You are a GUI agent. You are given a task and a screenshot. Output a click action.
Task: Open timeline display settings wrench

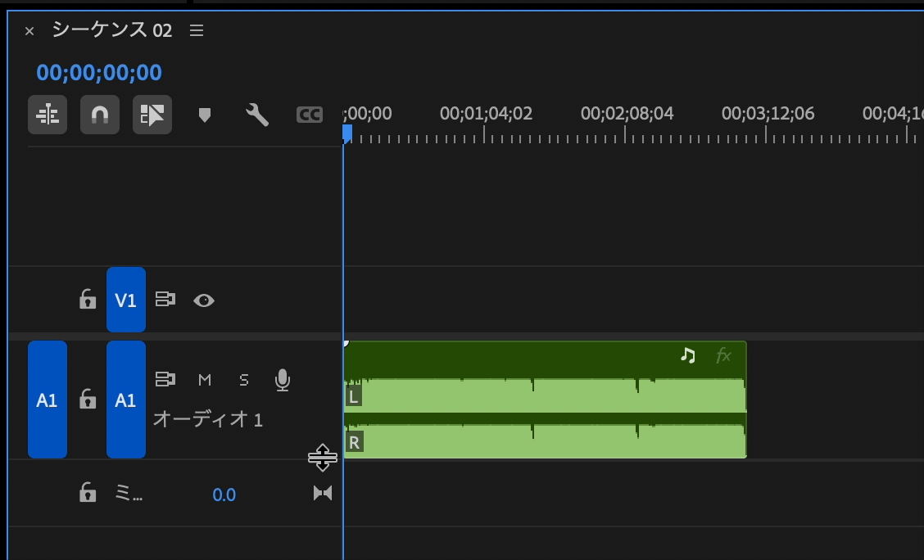(x=257, y=115)
